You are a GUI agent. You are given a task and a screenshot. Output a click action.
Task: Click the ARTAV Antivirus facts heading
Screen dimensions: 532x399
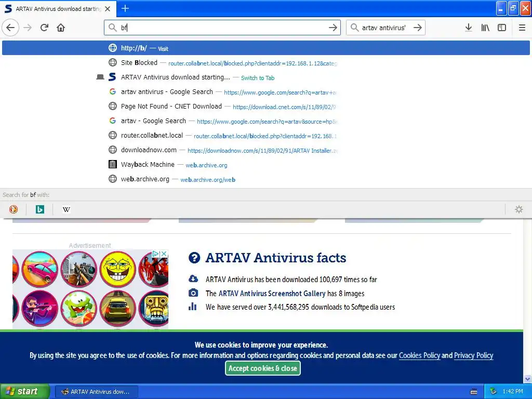[276, 258]
